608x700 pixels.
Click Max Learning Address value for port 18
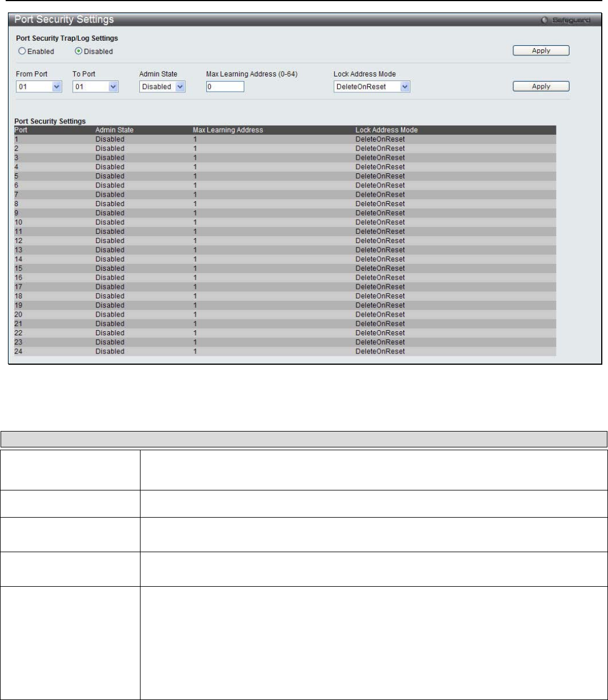coord(195,296)
